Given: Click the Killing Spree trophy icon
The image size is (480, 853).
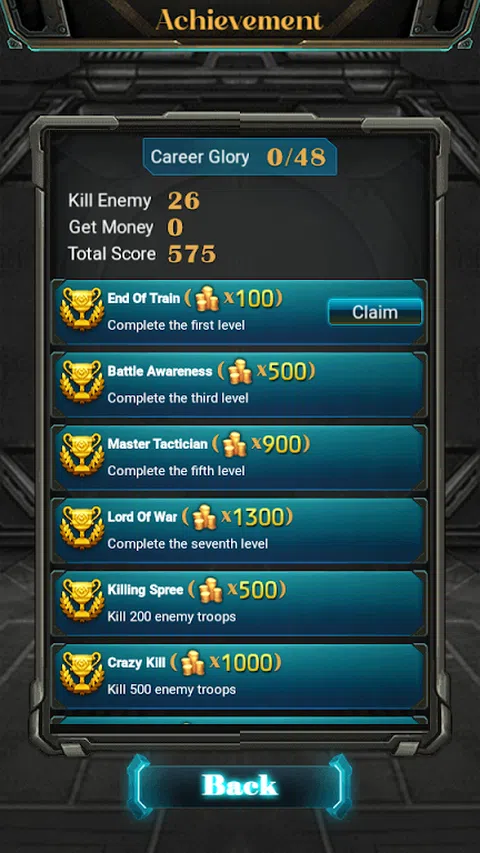Looking at the screenshot, I should 82,600.
